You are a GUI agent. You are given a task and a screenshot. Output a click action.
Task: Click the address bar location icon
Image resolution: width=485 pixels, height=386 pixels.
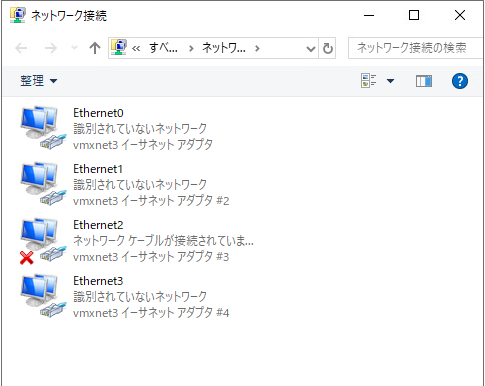[x=119, y=47]
